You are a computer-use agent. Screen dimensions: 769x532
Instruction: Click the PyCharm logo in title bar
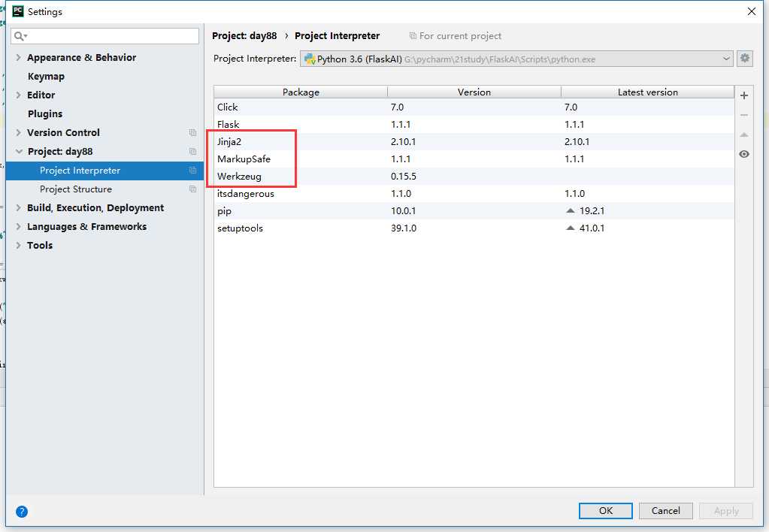17,11
